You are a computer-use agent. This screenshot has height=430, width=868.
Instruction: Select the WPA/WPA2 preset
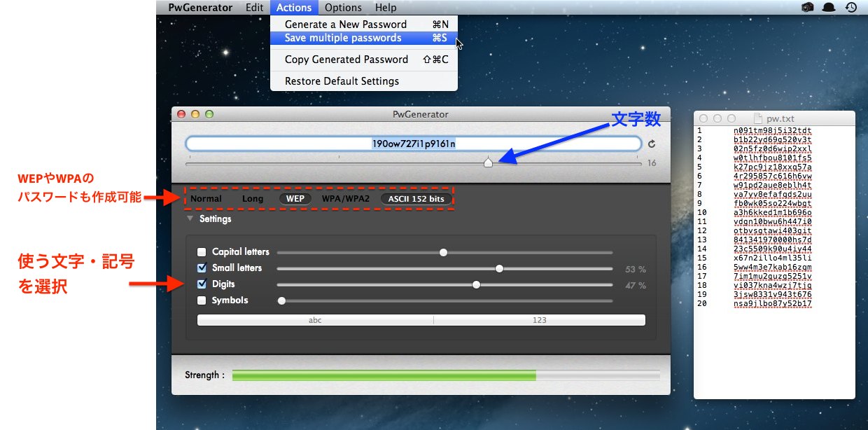345,198
